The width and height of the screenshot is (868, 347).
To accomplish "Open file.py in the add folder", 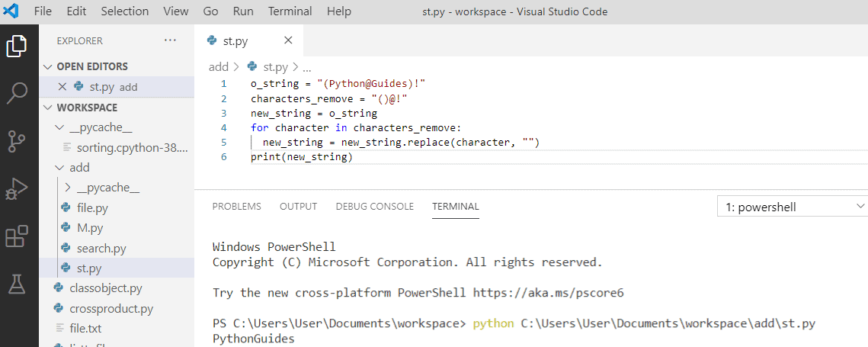I will click(x=92, y=208).
